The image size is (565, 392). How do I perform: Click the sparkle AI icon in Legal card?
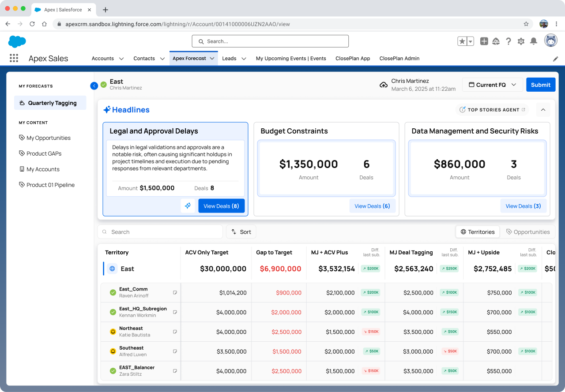(188, 206)
